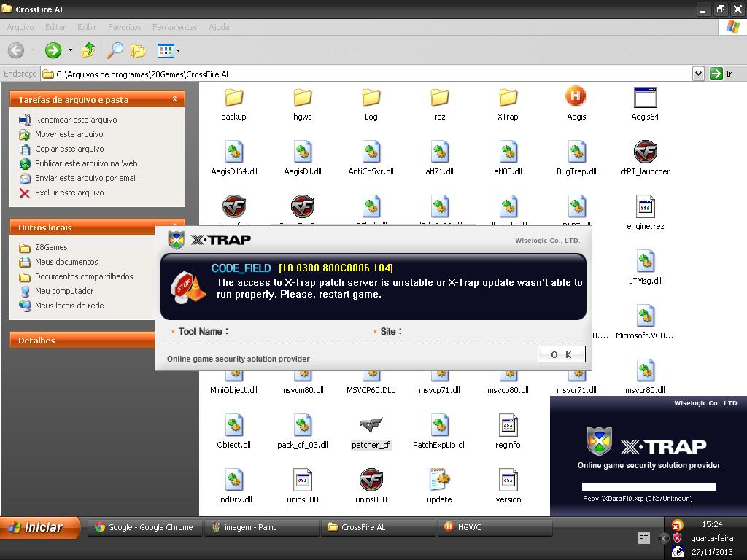The width and height of the screenshot is (747, 560).
Task: Switch to Google Chrome taskbar item
Action: 144,527
